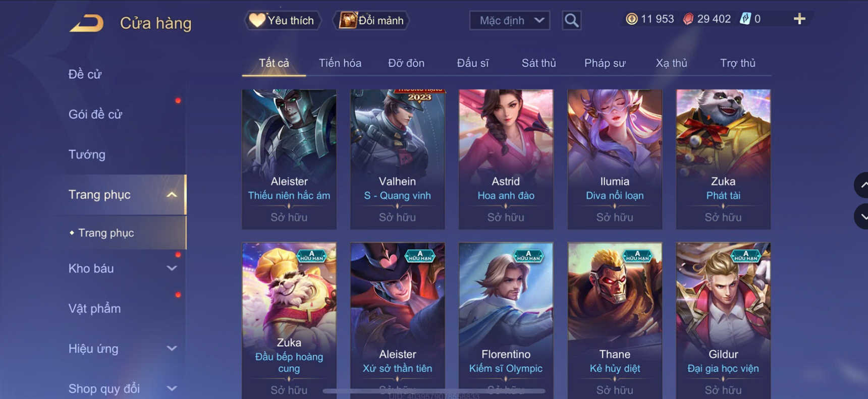
Task: Click the down arrow side button
Action: pyautogui.click(x=862, y=216)
